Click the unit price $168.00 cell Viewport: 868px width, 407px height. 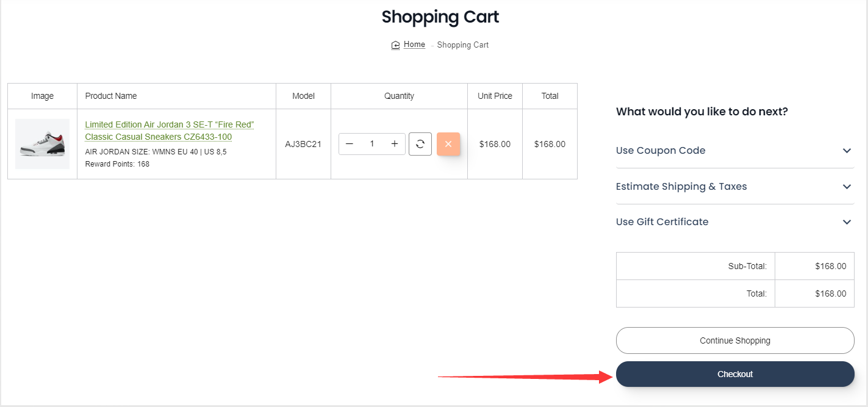pyautogui.click(x=495, y=145)
